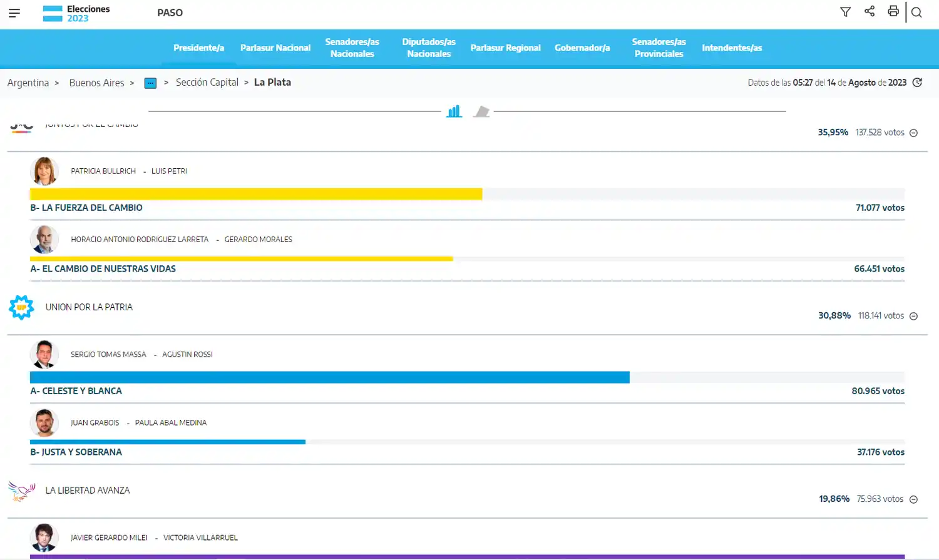Click the 35,95% percentage
Viewport: 939px width, 560px height.
tap(833, 133)
